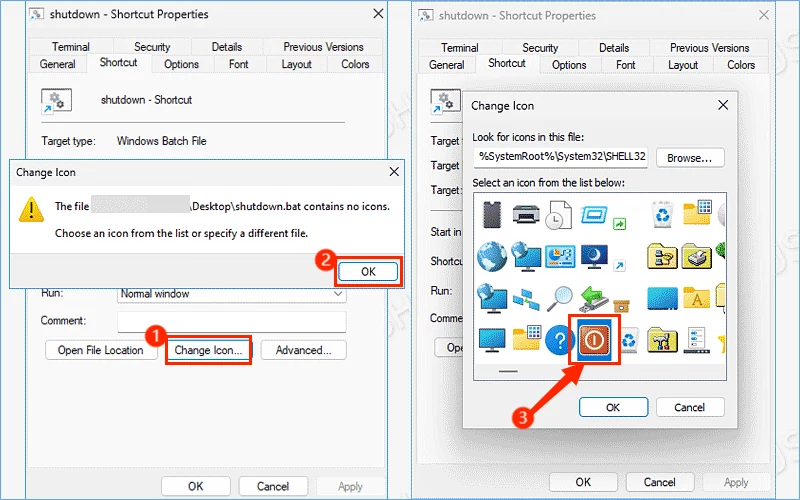
Task: Click the Open File Location button
Action: (101, 350)
